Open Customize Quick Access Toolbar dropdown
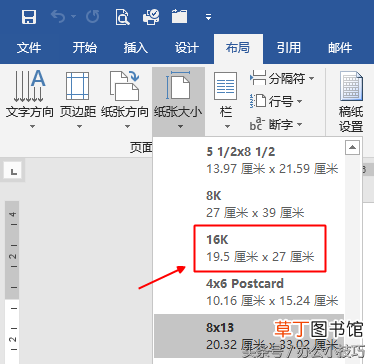The image size is (374, 364). click(208, 17)
